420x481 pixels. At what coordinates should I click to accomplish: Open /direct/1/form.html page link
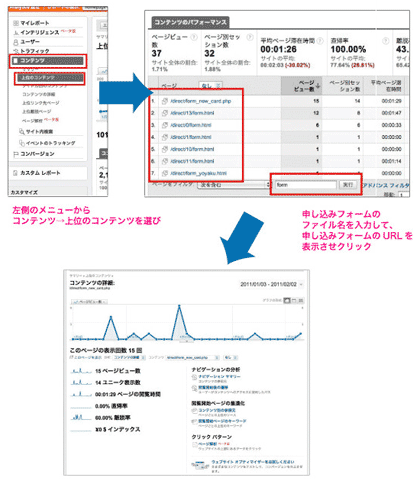tap(191, 137)
